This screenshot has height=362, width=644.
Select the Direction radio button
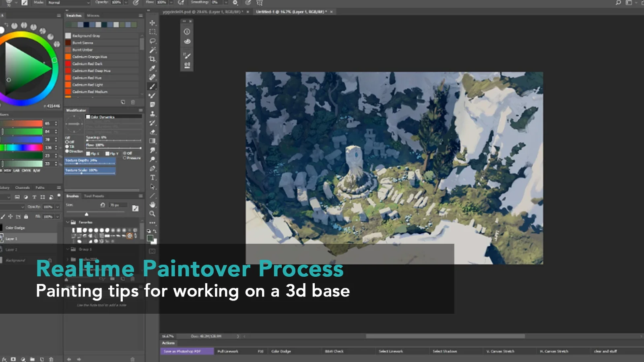point(67,152)
